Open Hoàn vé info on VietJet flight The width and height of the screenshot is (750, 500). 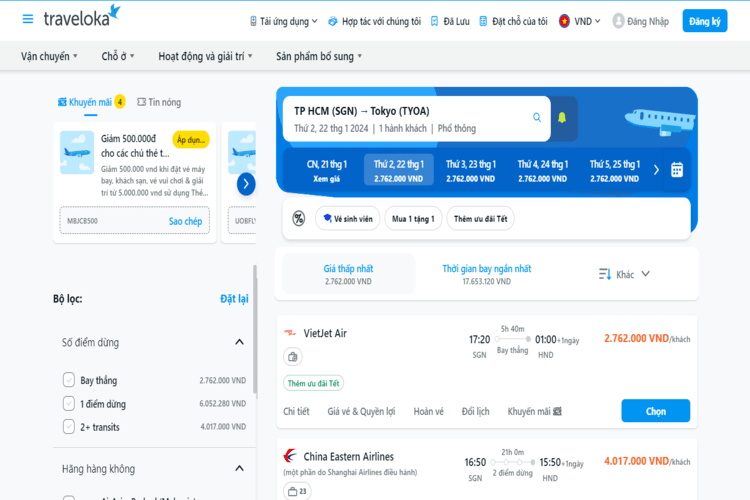coord(428,411)
